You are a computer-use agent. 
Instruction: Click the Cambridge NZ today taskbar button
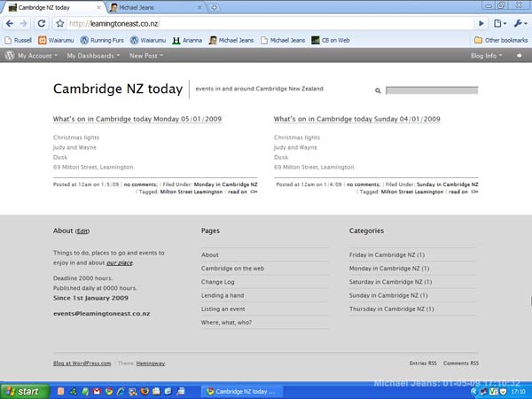[241, 392]
